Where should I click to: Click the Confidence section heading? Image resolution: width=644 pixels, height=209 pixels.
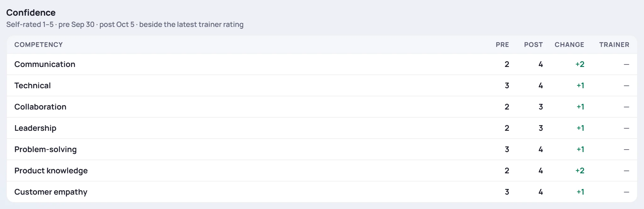point(31,13)
